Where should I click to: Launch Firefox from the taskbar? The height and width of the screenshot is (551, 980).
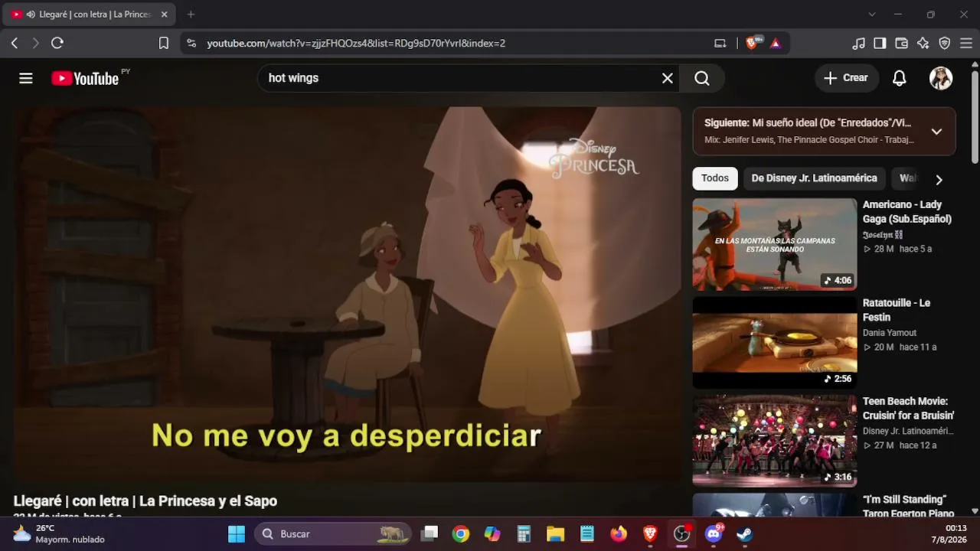tap(619, 534)
